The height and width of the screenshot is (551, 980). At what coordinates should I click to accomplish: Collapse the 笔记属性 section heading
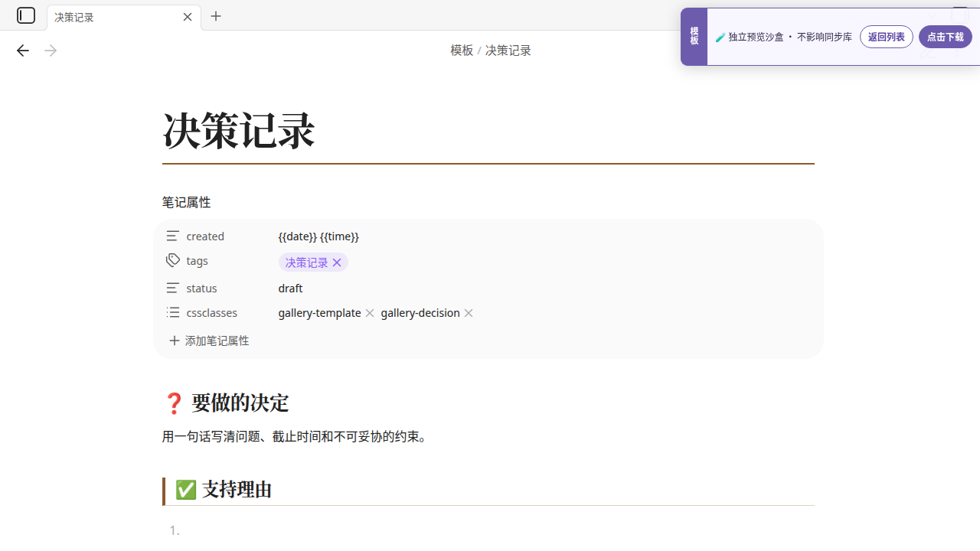[186, 203]
